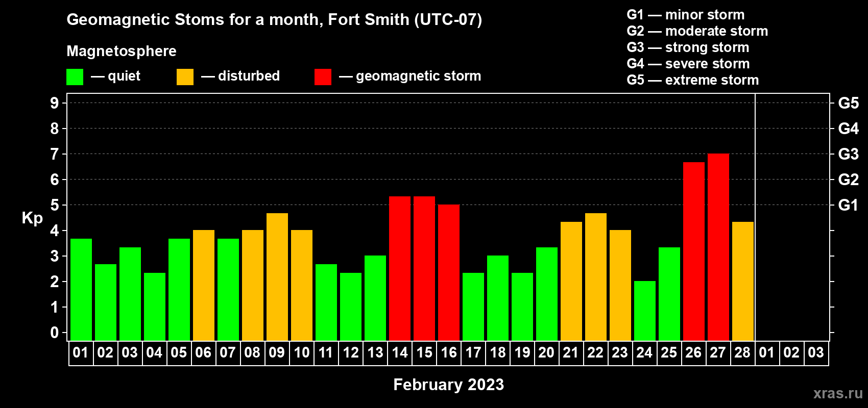
Task: Click the orange bar for February 09
Action: click(277, 277)
